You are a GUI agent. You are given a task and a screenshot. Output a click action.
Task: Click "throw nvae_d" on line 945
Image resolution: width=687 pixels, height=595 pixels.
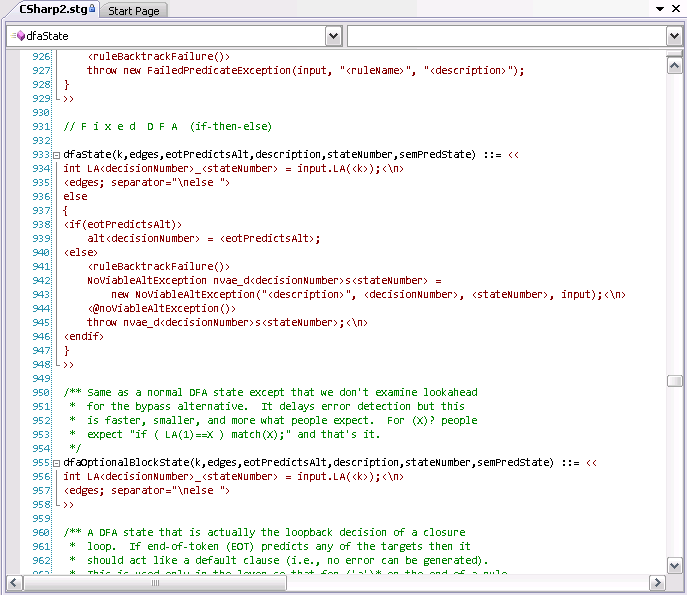pos(125,322)
